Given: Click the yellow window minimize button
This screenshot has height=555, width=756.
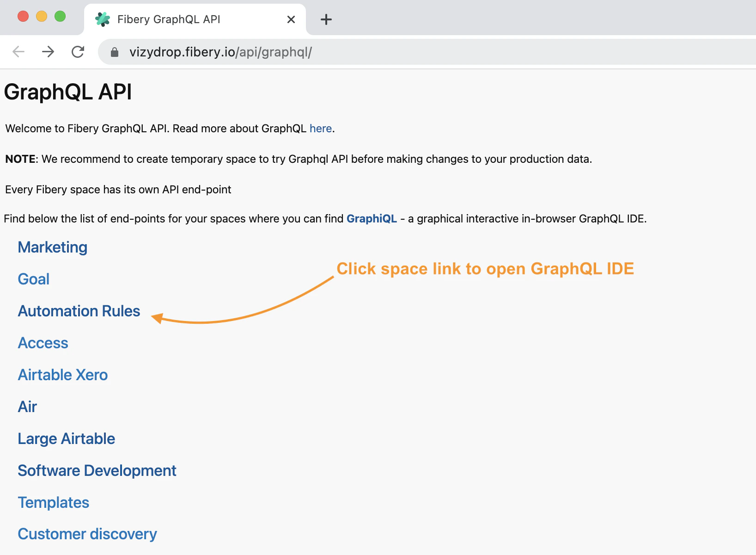Looking at the screenshot, I should point(42,16).
